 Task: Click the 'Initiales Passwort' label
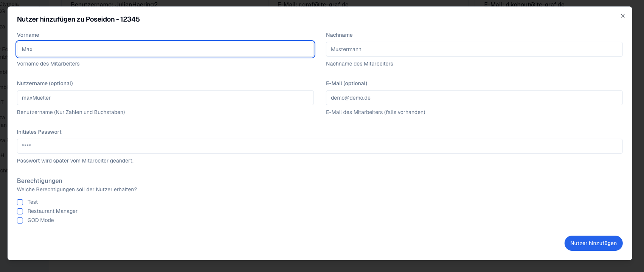point(39,132)
